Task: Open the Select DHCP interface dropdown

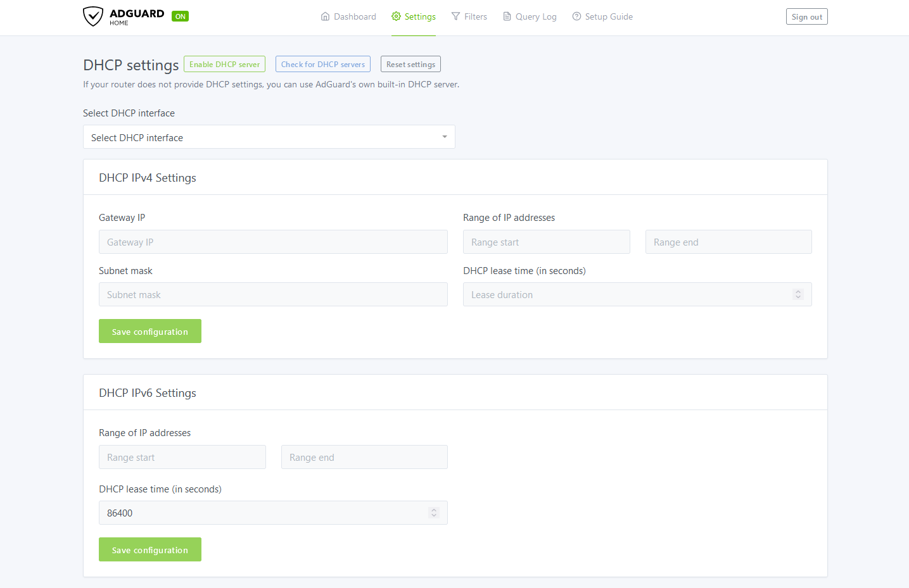Action: coord(269,137)
